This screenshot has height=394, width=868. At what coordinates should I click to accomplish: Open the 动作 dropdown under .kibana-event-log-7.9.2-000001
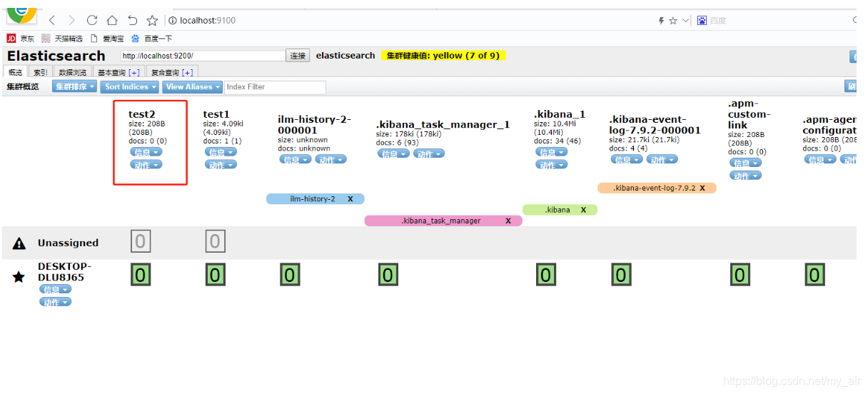(662, 159)
